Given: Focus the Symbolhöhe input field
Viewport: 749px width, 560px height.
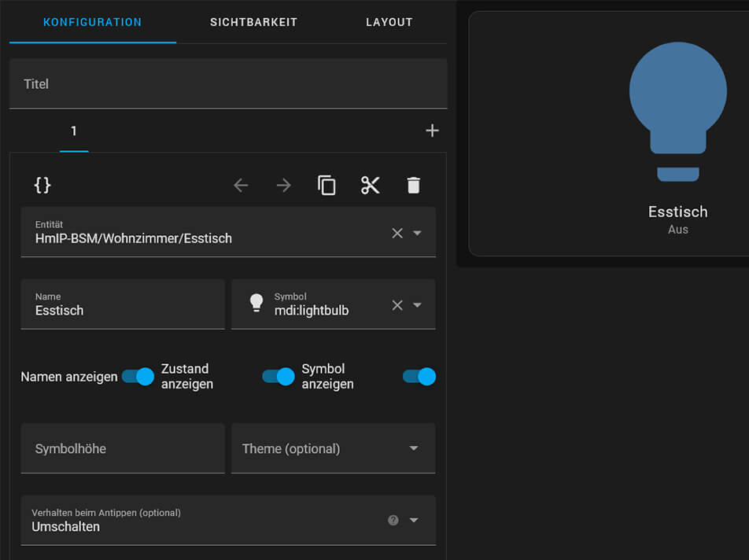Looking at the screenshot, I should coord(123,448).
